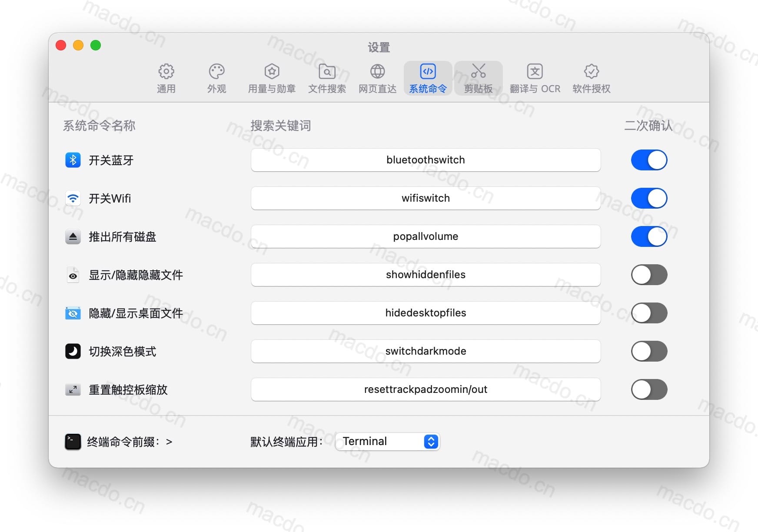Click the zoom arrows icon beside 重置触控板缩放
This screenshot has width=758, height=532.
(73, 389)
